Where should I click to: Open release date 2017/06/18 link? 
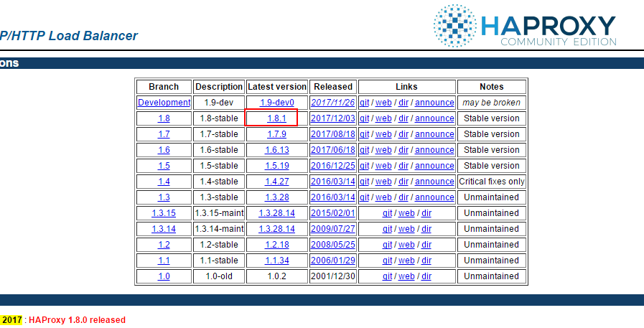pyautogui.click(x=333, y=150)
